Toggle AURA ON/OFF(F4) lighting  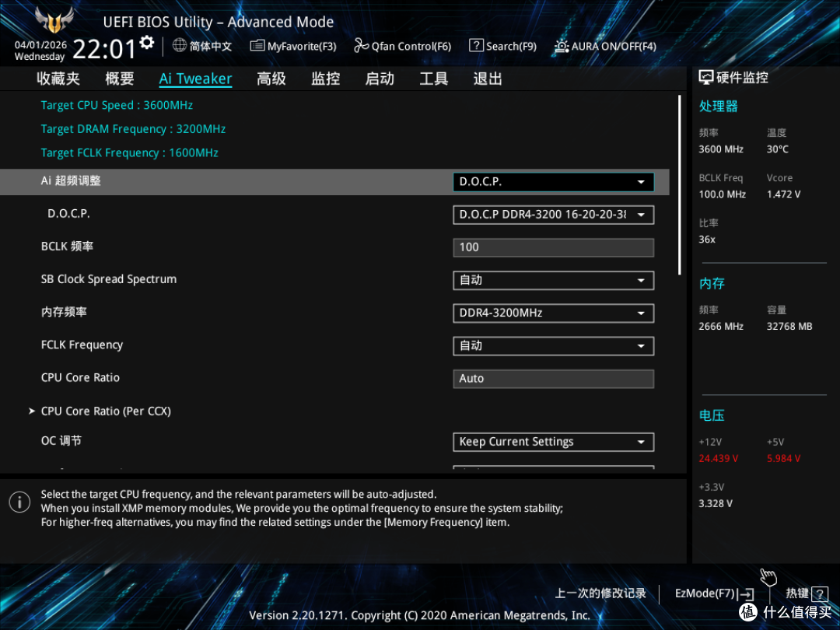coord(605,46)
